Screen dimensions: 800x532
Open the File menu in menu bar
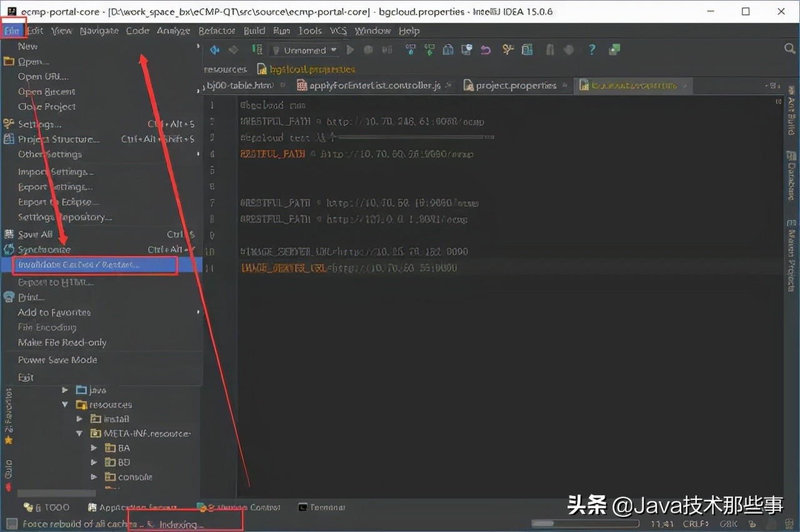point(12,31)
